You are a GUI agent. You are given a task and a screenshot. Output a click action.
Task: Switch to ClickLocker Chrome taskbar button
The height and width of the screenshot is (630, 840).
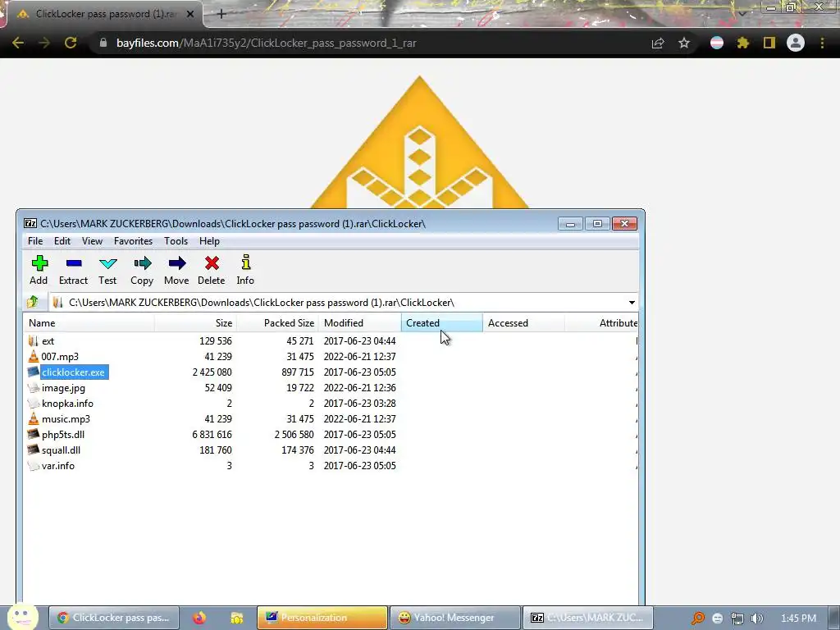[x=113, y=618]
